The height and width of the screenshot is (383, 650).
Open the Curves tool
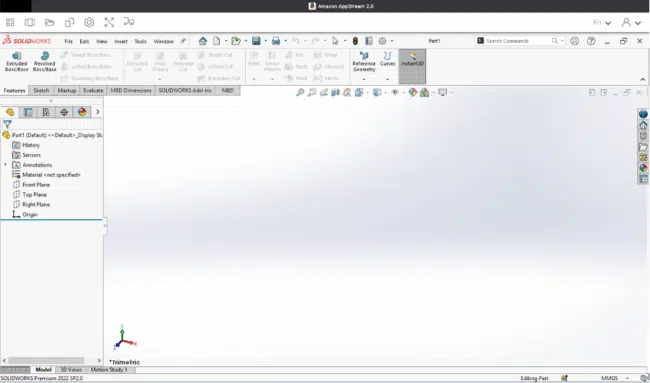click(388, 59)
